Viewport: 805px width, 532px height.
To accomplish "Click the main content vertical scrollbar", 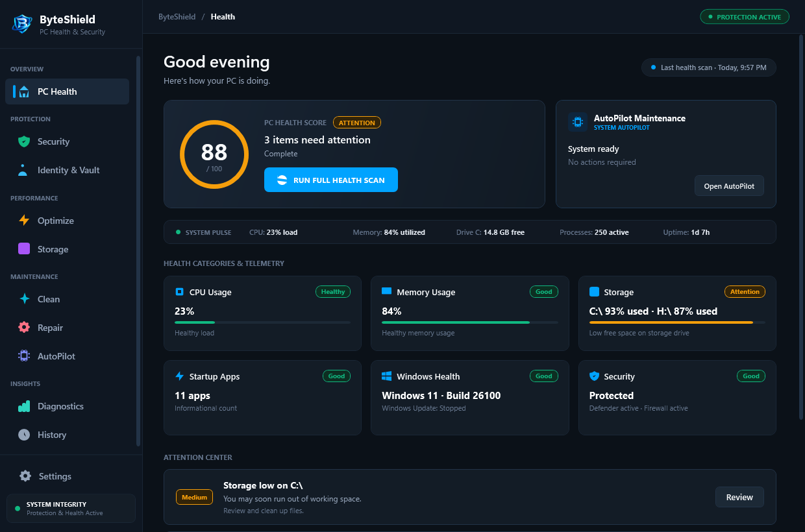I will 800,227.
